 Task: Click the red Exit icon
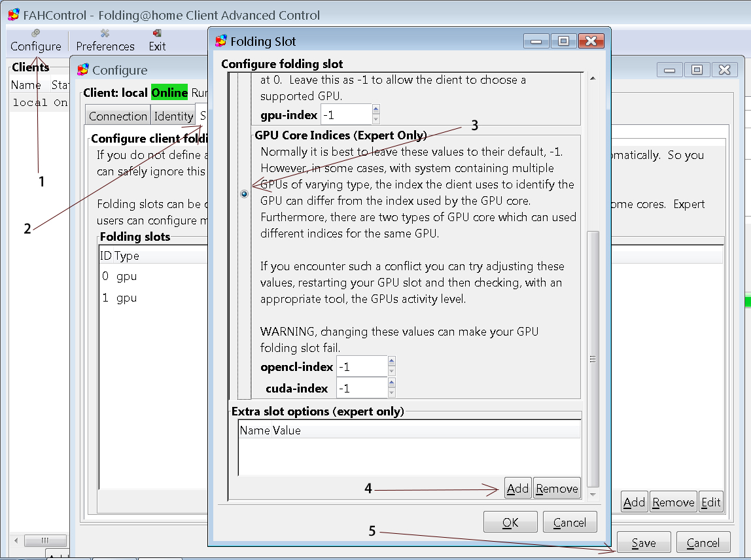pyautogui.click(x=156, y=33)
